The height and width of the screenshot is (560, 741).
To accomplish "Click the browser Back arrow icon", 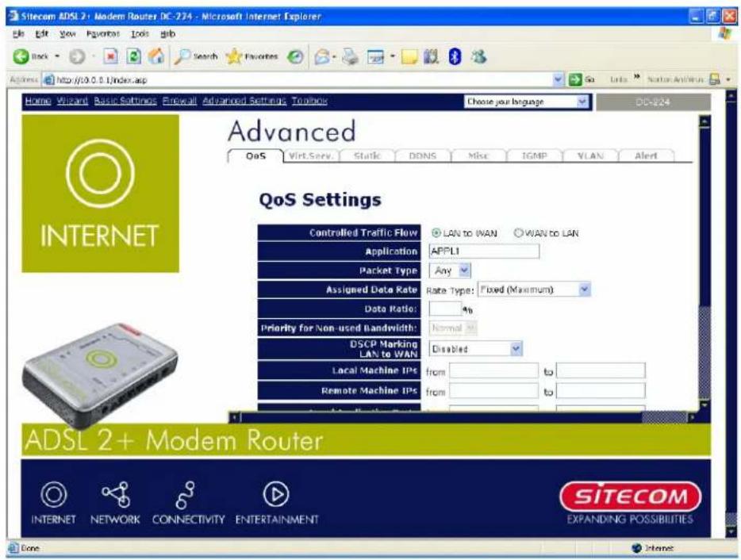I will pyautogui.click(x=21, y=56).
